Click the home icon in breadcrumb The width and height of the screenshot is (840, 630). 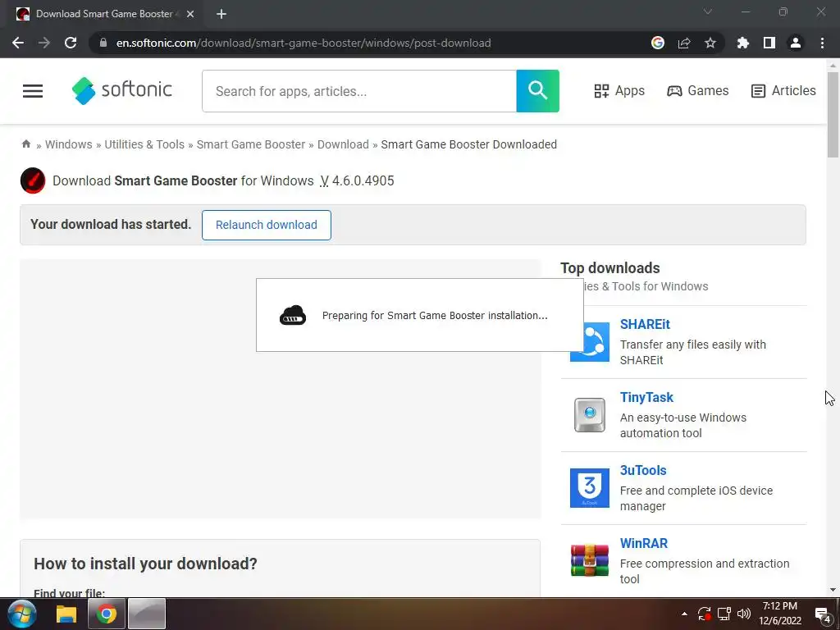click(25, 144)
